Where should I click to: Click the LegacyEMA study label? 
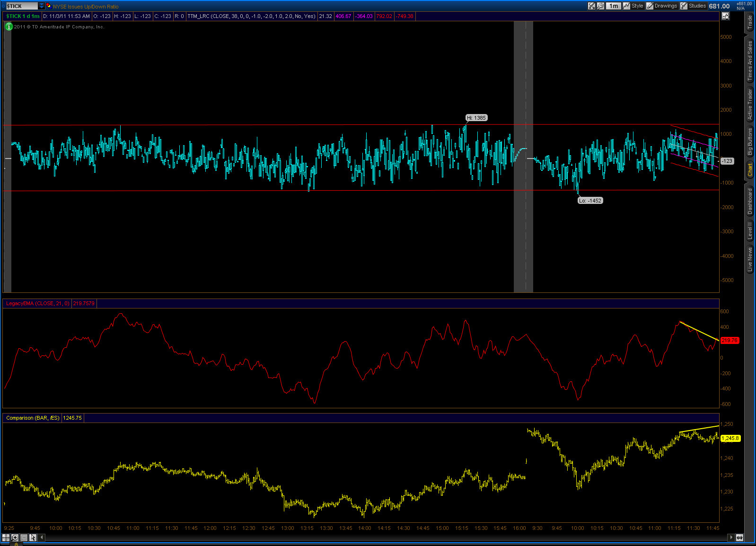pyautogui.click(x=37, y=304)
